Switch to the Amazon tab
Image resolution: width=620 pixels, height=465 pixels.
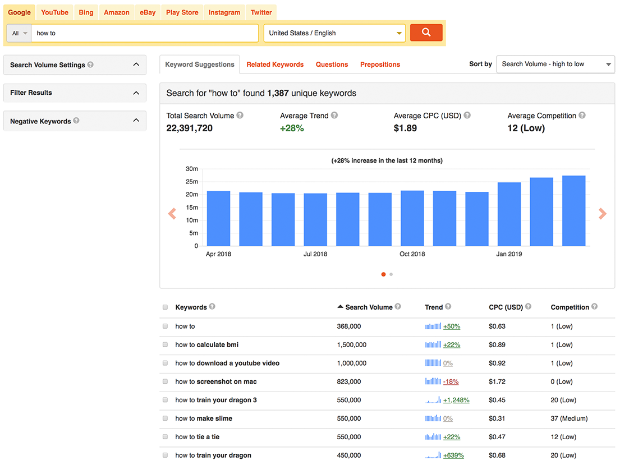117,12
